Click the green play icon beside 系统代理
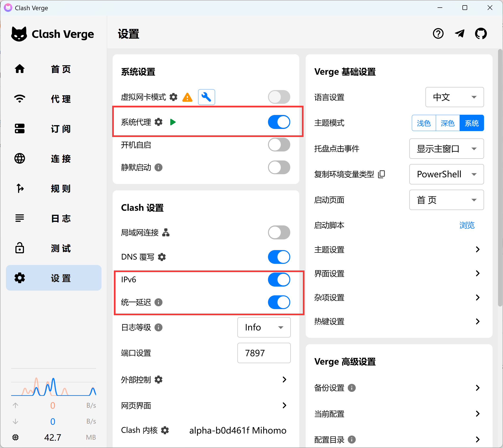The height and width of the screenshot is (448, 503). tap(173, 122)
